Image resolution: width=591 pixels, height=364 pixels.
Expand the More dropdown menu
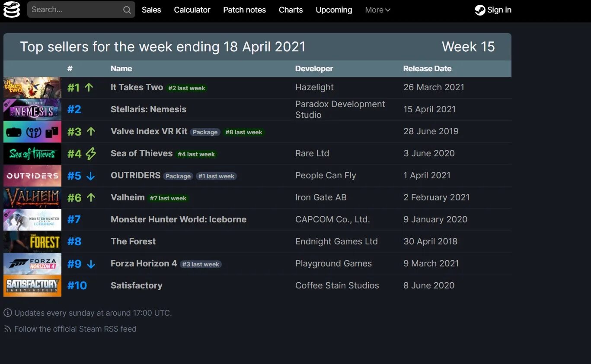tap(377, 10)
